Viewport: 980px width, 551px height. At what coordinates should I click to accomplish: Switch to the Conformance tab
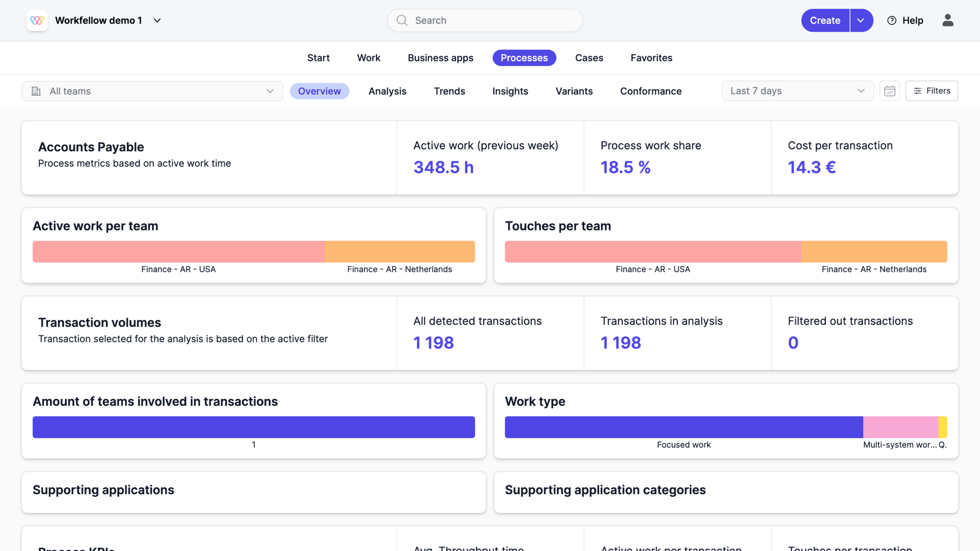coord(651,91)
